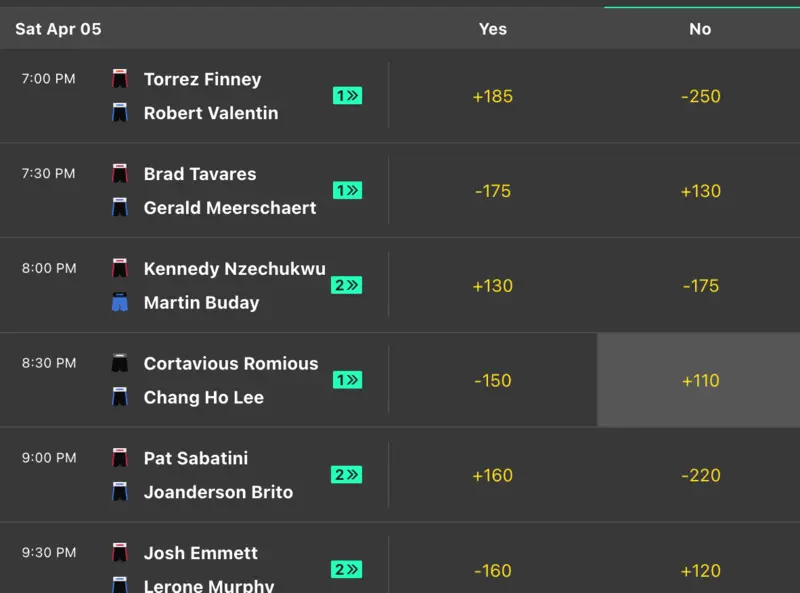Click Brad Tavares's red shorts icon
Image resolution: width=800 pixels, height=593 pixels.
(120, 174)
